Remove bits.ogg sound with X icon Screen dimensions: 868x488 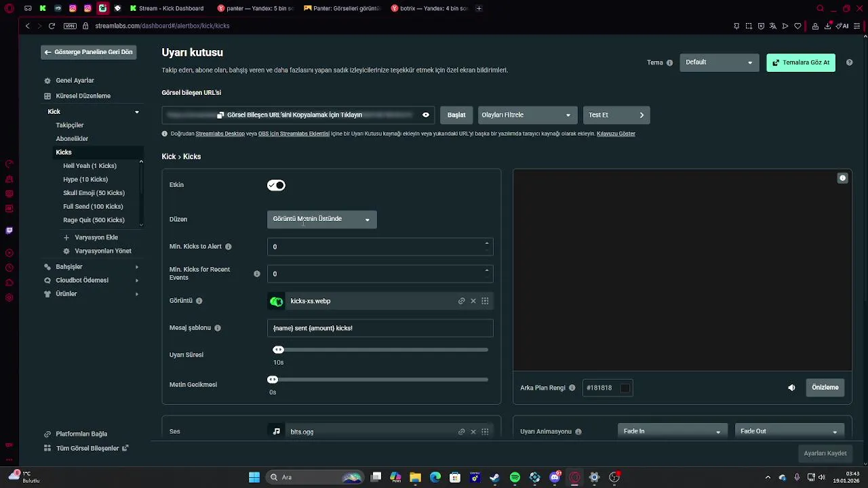pos(473,432)
